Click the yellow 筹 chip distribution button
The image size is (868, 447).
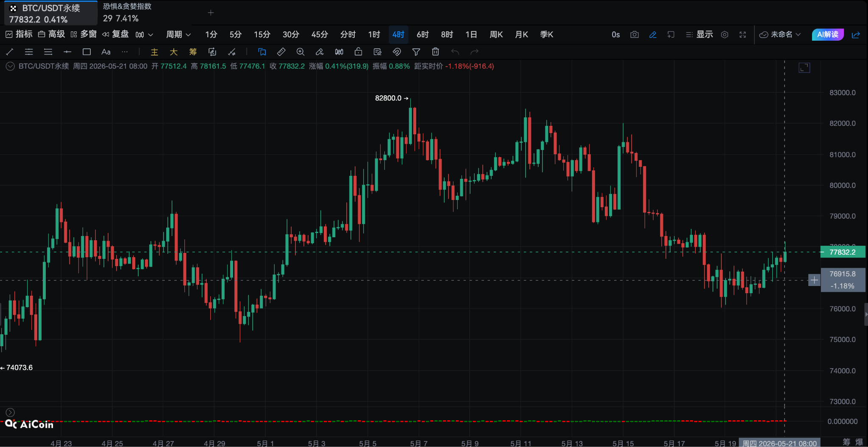click(x=193, y=52)
